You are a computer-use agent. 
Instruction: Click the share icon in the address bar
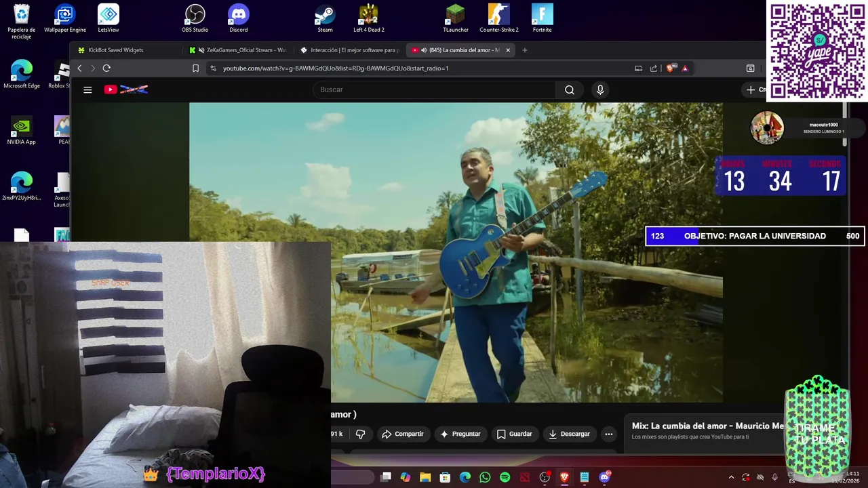(x=654, y=68)
